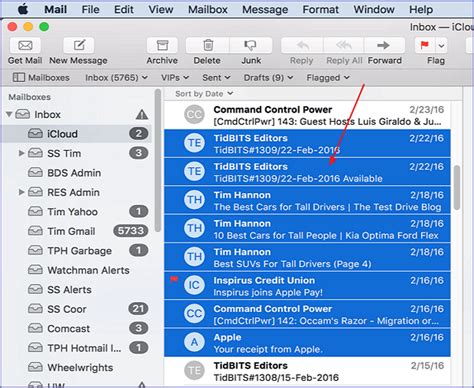Select the Comcast mailbox

77,329
